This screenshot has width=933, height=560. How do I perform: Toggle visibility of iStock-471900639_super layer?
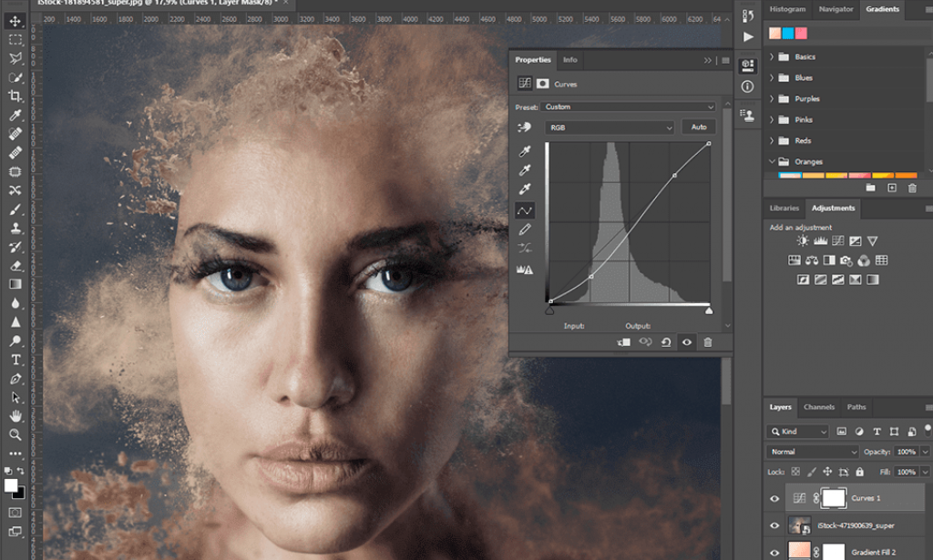pyautogui.click(x=774, y=525)
